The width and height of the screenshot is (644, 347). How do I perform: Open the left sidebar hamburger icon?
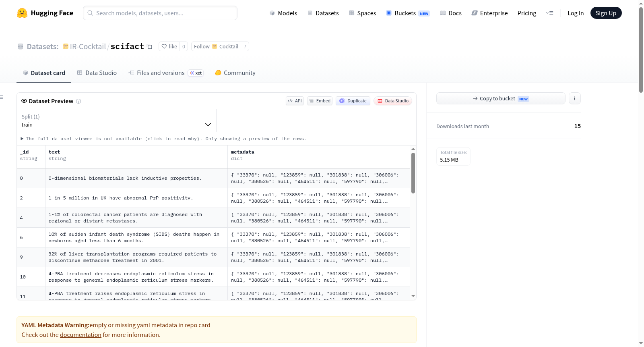[x=2, y=97]
